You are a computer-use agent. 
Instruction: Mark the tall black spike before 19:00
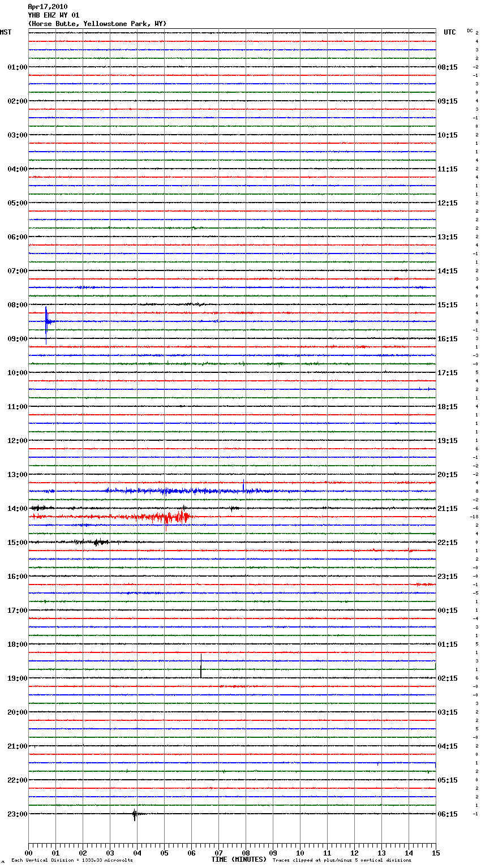(201, 665)
